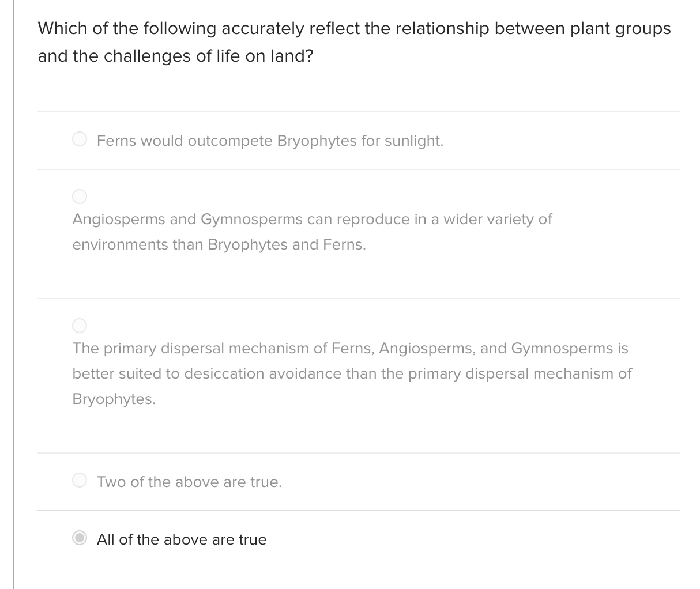
Task: Click the radio beside 'Two of the above'
Action: (79, 479)
